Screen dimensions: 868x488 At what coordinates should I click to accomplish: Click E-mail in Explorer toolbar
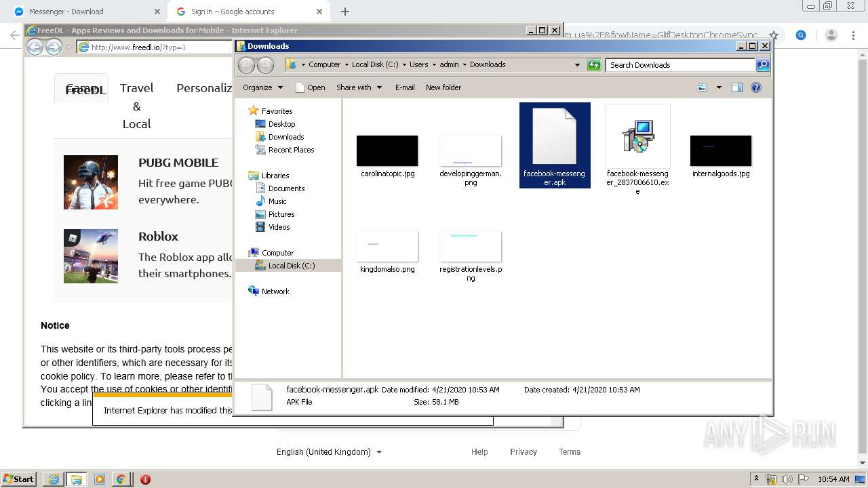[405, 87]
